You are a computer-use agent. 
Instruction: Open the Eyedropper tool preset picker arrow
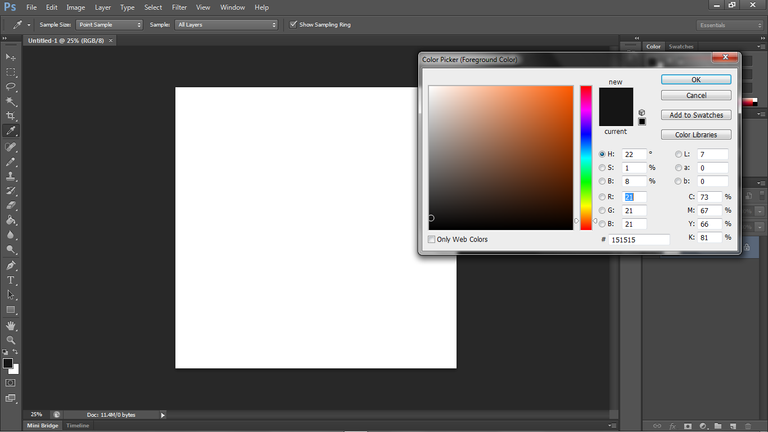coord(28,25)
